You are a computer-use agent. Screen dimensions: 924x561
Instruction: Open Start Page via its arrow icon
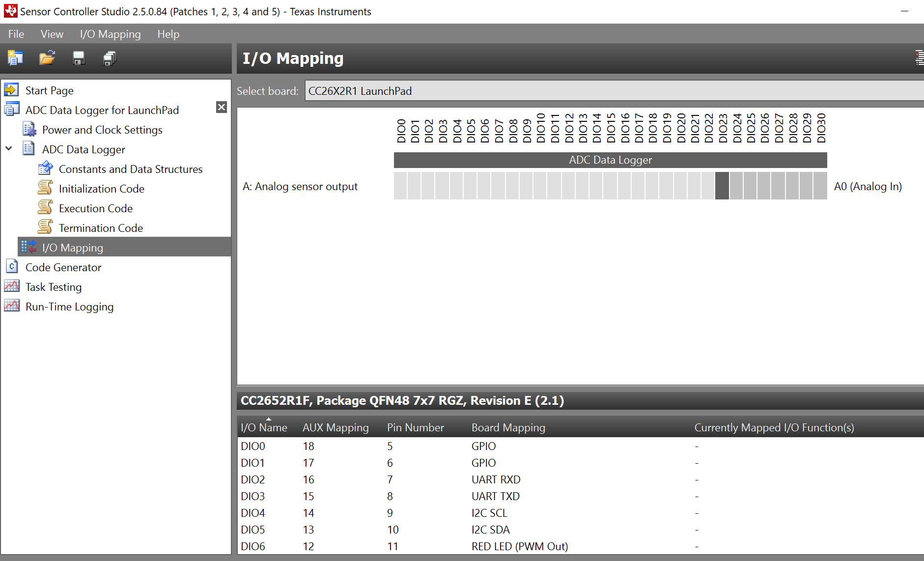(x=11, y=90)
